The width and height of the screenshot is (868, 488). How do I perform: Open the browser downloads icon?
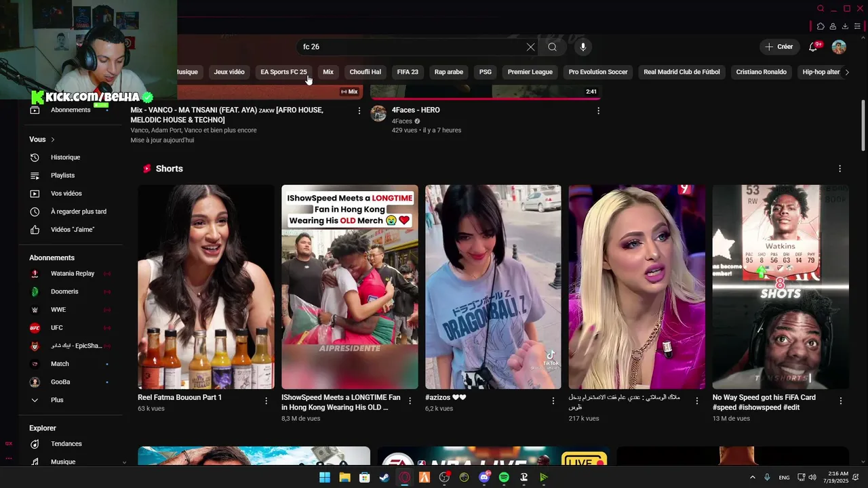click(x=845, y=26)
